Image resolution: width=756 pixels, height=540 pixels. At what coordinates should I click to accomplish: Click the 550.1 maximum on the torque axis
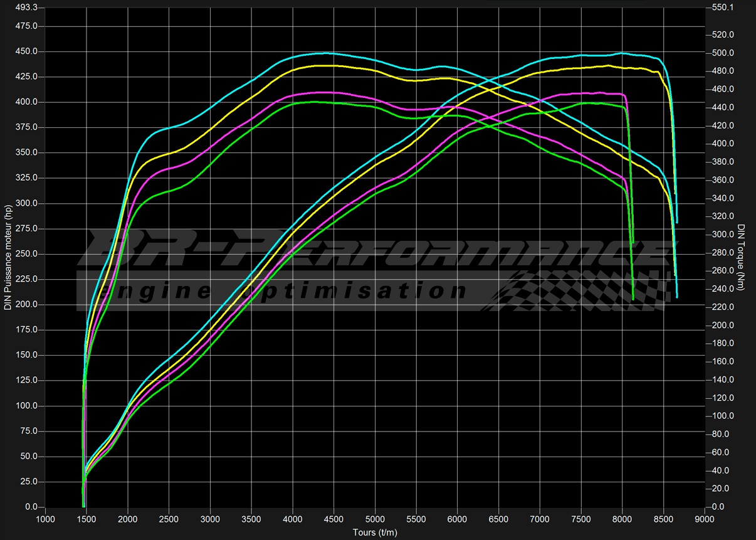723,7
